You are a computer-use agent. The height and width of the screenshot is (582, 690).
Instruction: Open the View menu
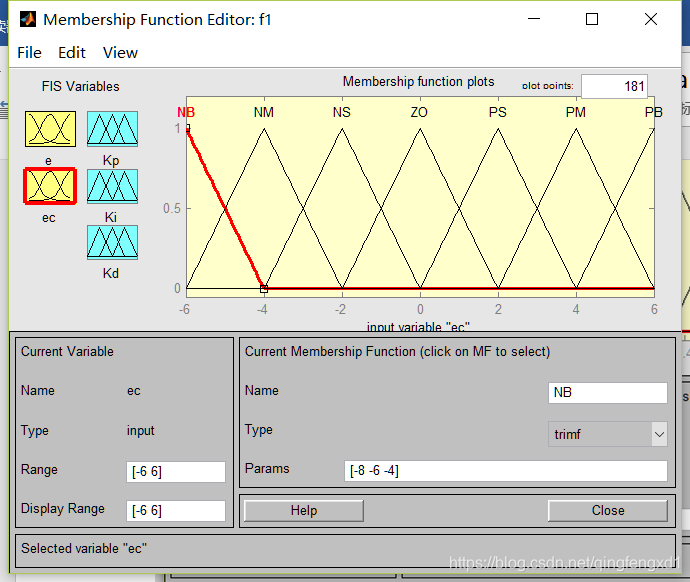coord(120,53)
